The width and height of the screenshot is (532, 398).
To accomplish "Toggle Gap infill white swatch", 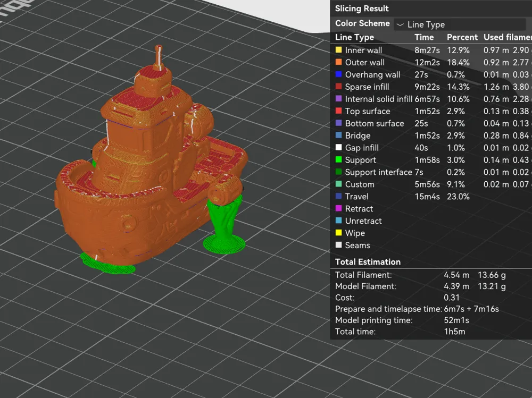I will [x=338, y=148].
